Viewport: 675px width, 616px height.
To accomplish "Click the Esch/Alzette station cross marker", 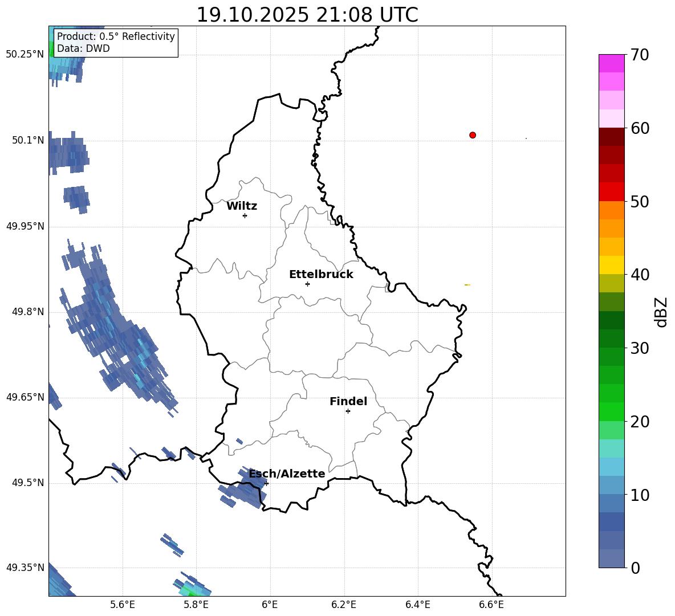I will point(266,483).
